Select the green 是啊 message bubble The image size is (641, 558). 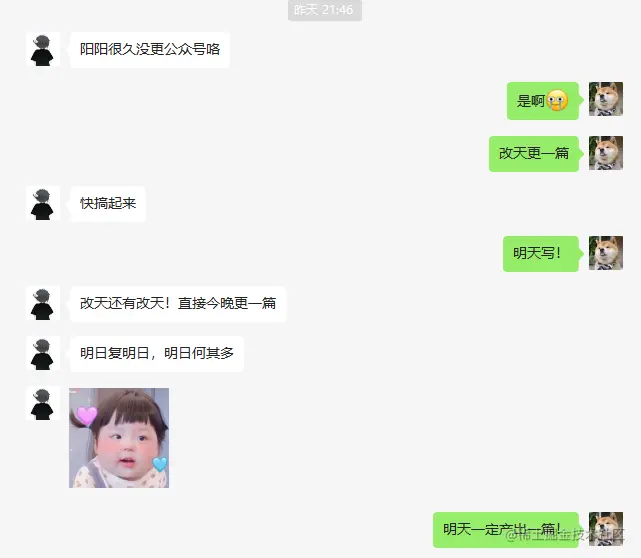click(543, 101)
